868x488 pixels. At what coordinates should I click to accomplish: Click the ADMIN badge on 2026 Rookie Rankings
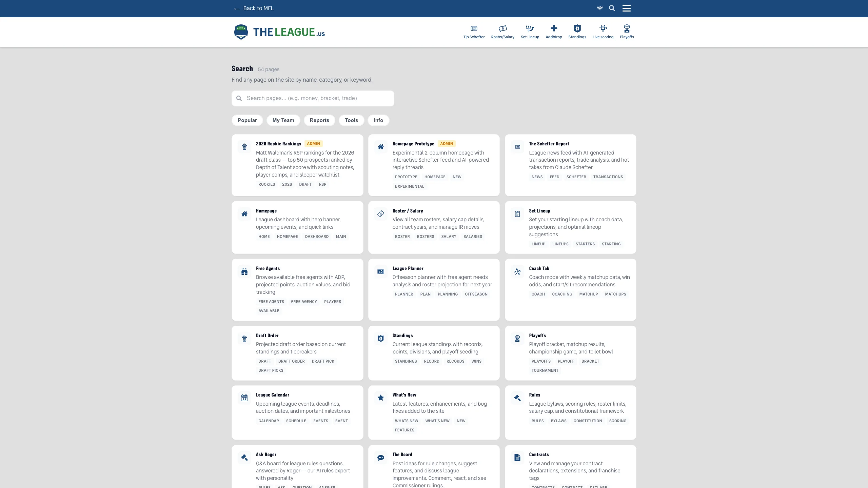coord(313,144)
